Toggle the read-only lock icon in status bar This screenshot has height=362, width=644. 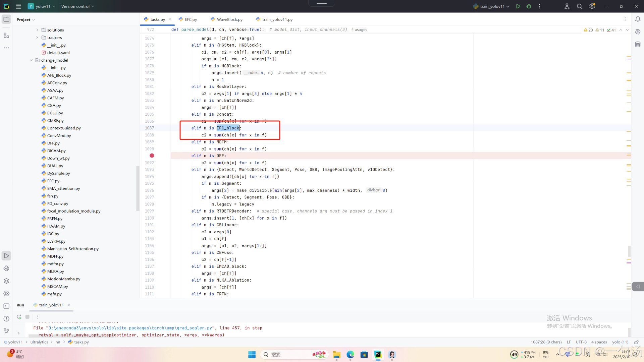click(636, 342)
